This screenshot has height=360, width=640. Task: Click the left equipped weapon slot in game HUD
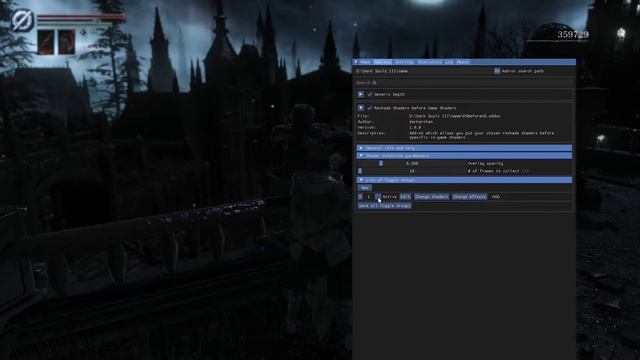pyautogui.click(x=46, y=42)
